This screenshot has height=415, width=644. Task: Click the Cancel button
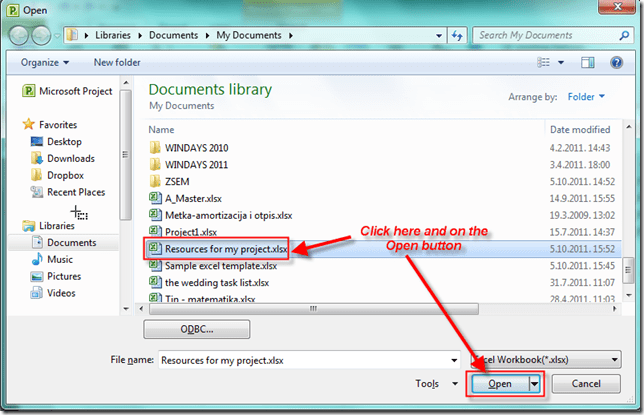(587, 383)
